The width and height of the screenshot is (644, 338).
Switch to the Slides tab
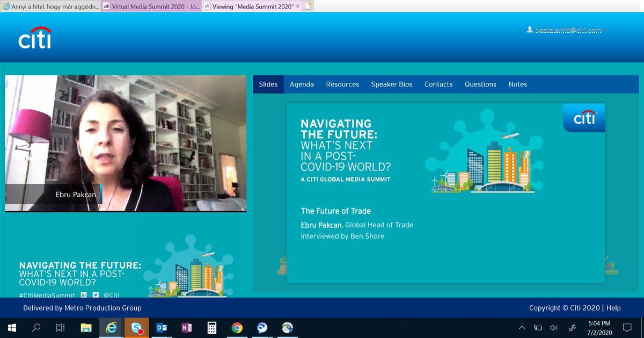(268, 84)
